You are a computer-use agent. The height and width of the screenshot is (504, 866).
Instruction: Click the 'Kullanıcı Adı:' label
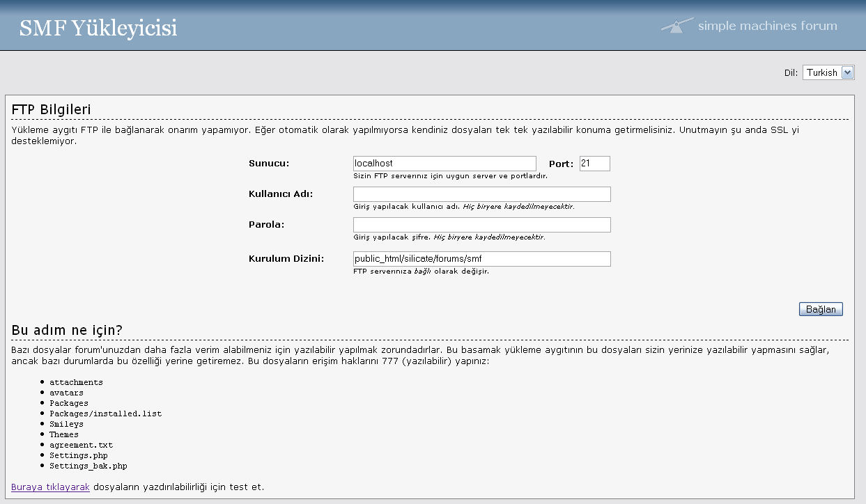281,194
